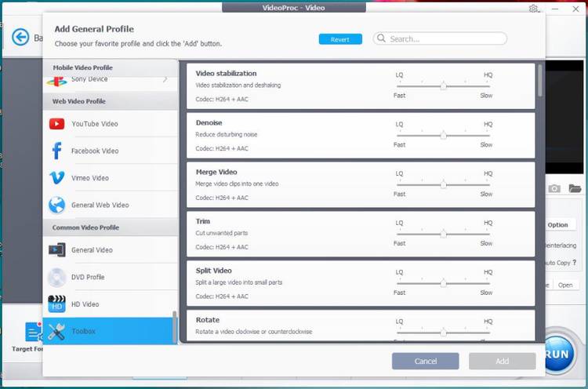This screenshot has height=389, width=588.
Task: Open the settings gear in the title bar
Action: (533, 9)
